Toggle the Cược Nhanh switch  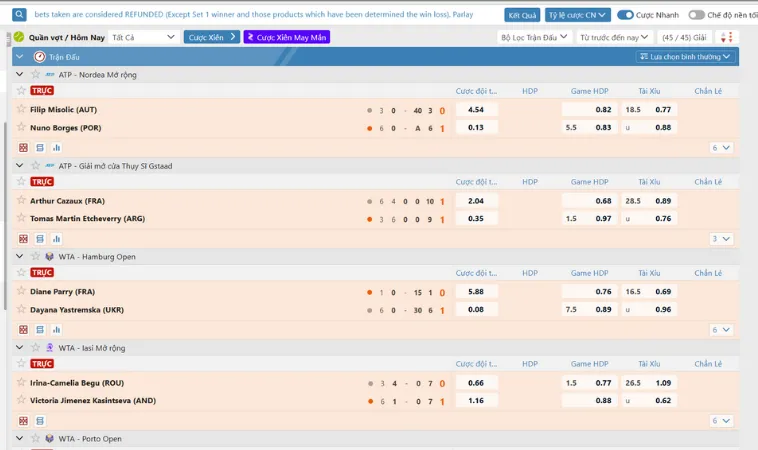626,15
